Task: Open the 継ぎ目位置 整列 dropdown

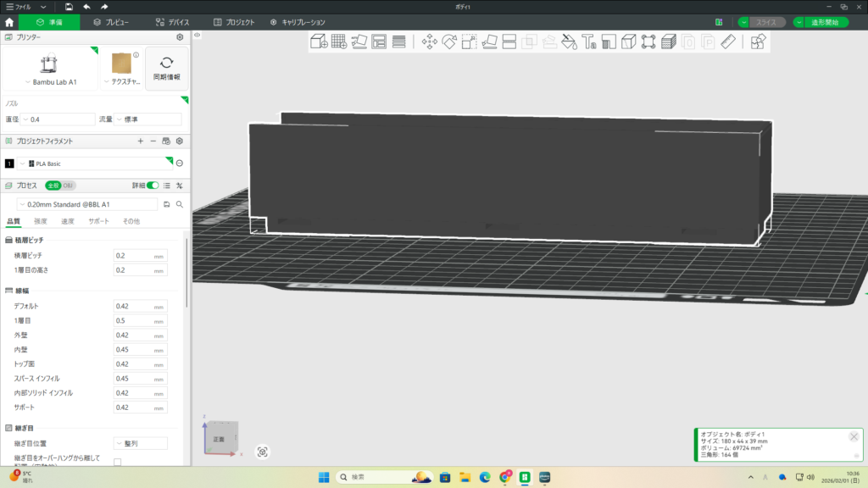Action: click(x=140, y=443)
